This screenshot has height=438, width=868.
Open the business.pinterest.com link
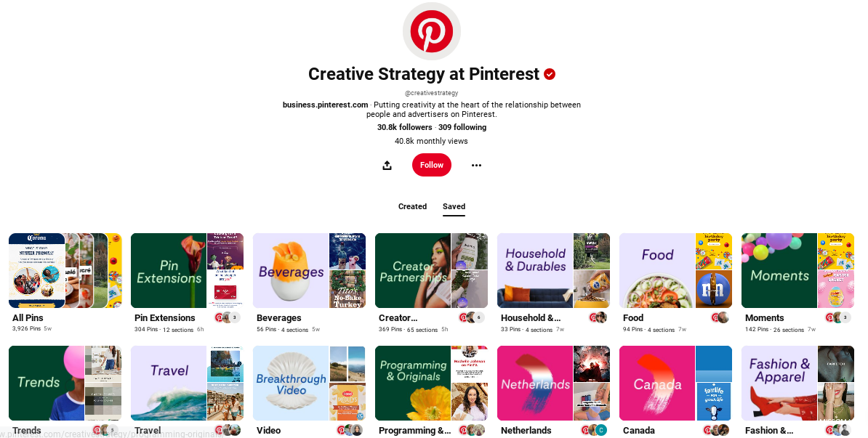click(325, 105)
